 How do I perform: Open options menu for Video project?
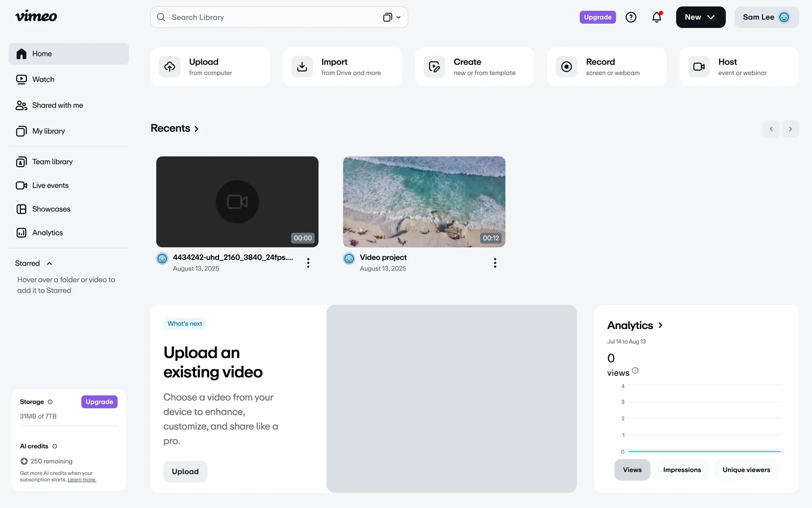(495, 263)
